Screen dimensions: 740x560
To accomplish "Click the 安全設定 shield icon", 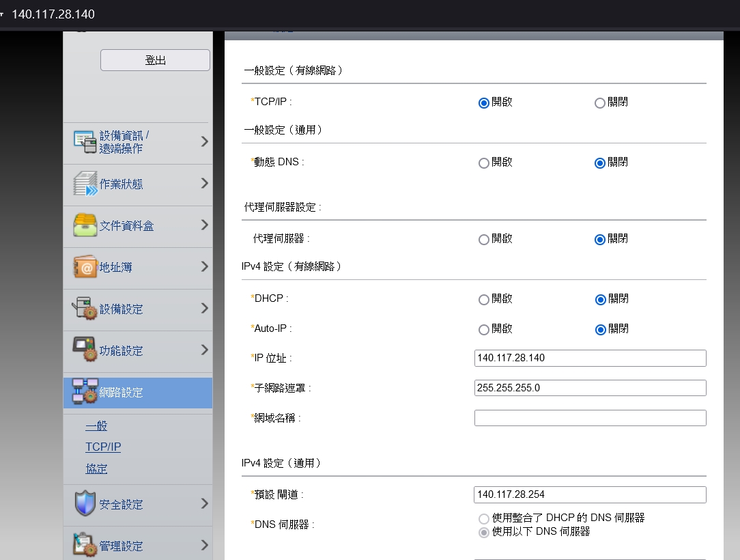I will click(x=85, y=503).
